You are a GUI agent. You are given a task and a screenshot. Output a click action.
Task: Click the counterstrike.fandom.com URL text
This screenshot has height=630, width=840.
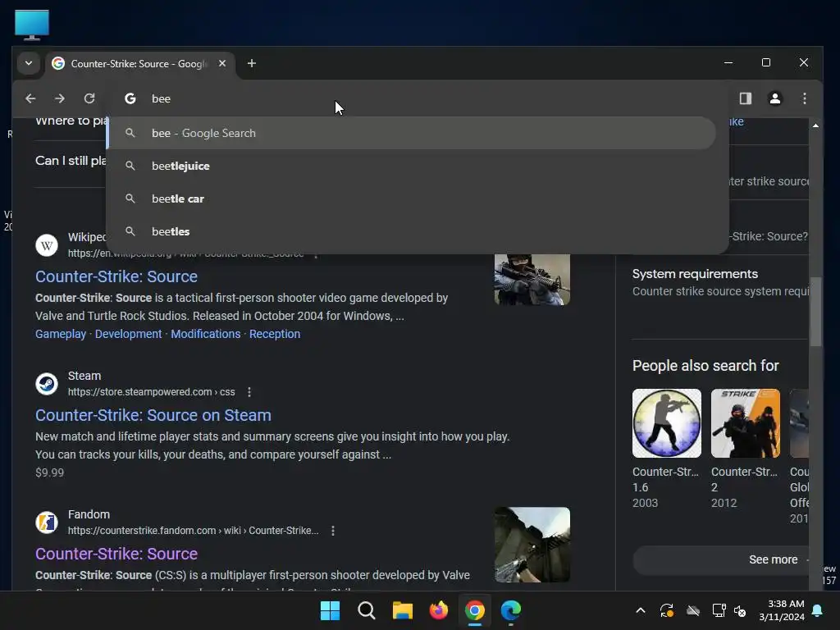click(x=194, y=531)
